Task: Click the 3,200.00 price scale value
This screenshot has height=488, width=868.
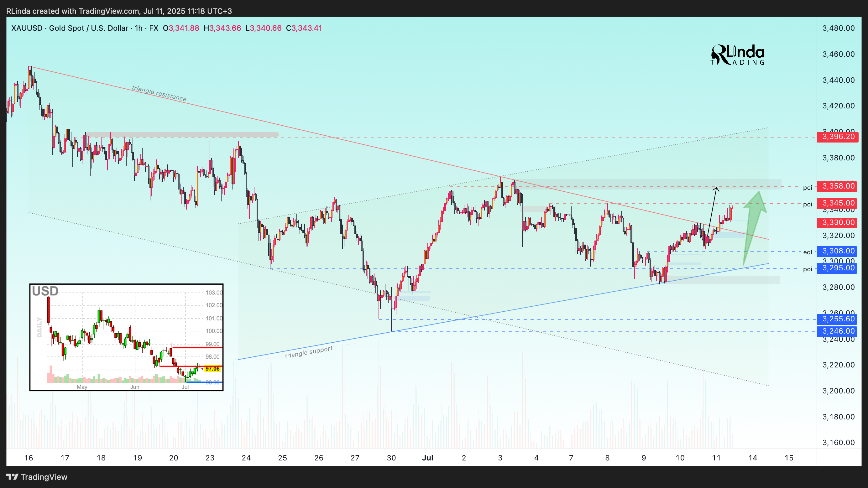Action: tap(838, 391)
